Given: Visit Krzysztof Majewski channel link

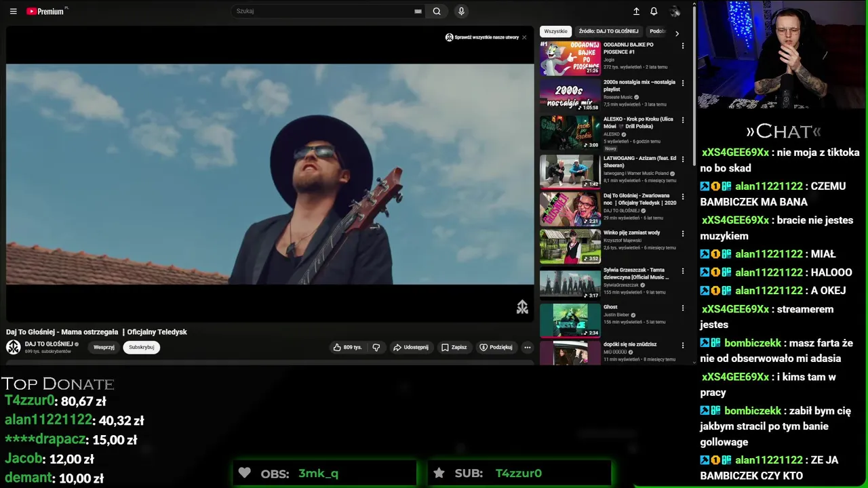Looking at the screenshot, I should (623, 240).
